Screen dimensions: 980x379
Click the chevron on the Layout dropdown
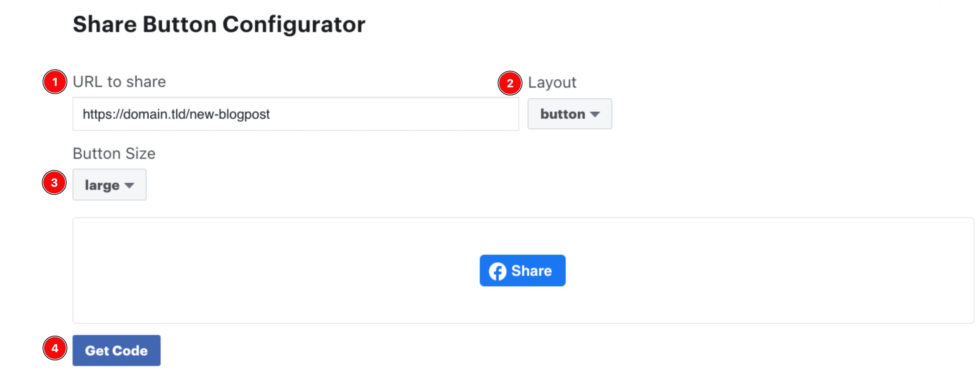tap(595, 114)
